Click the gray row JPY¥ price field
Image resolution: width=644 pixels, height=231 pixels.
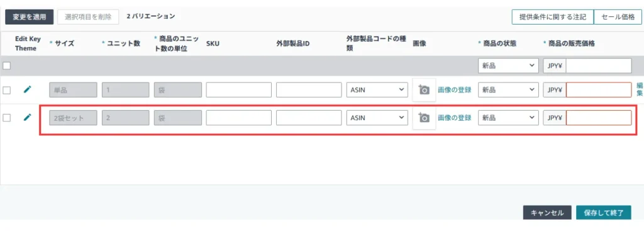(599, 65)
